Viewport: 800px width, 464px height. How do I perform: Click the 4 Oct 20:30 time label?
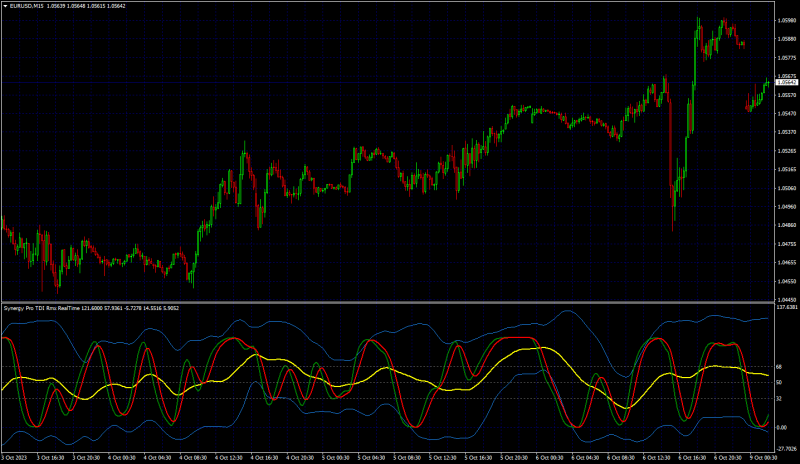point(300,458)
